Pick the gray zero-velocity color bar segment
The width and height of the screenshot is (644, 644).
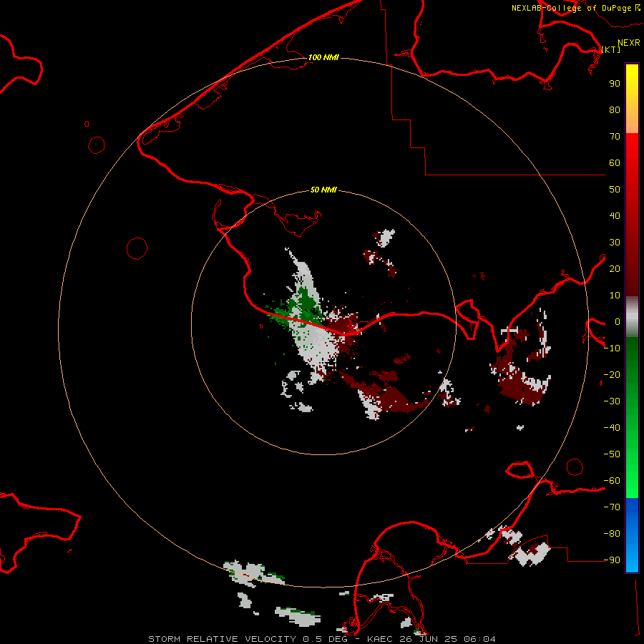pyautogui.click(x=632, y=317)
